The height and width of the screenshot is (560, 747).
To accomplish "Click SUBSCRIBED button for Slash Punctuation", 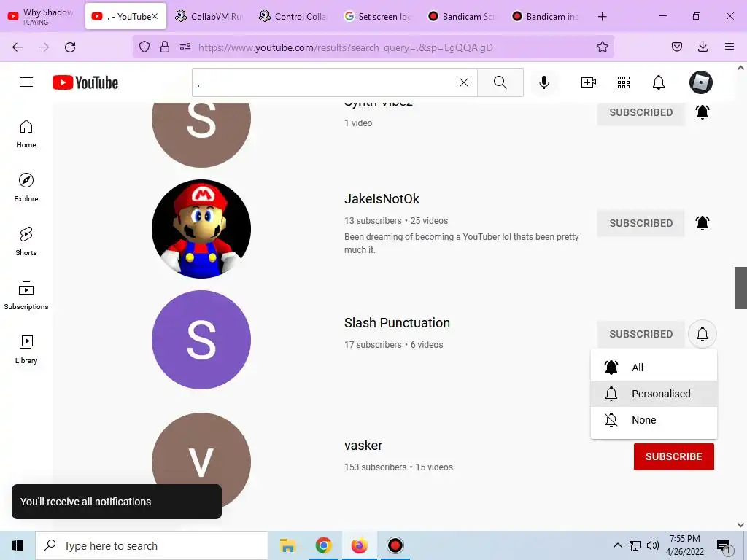I will [x=640, y=334].
